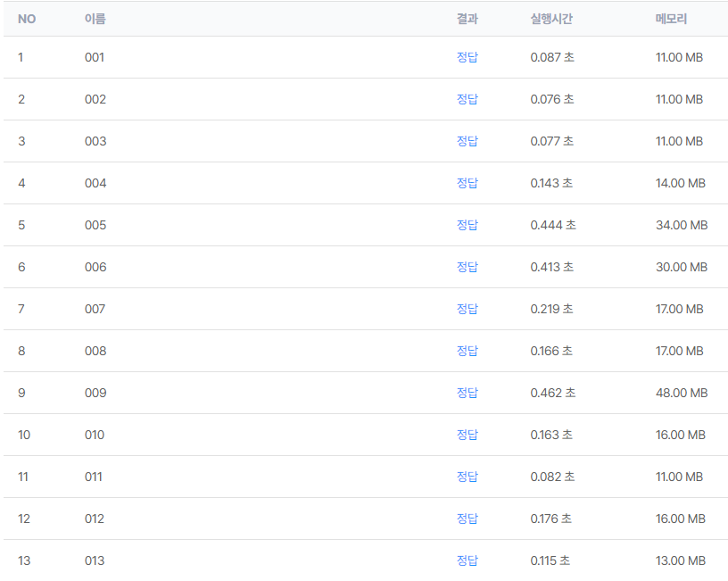Click the memory value 34.00 MB
Image resolution: width=728 pixels, height=581 pixels.
tap(682, 225)
